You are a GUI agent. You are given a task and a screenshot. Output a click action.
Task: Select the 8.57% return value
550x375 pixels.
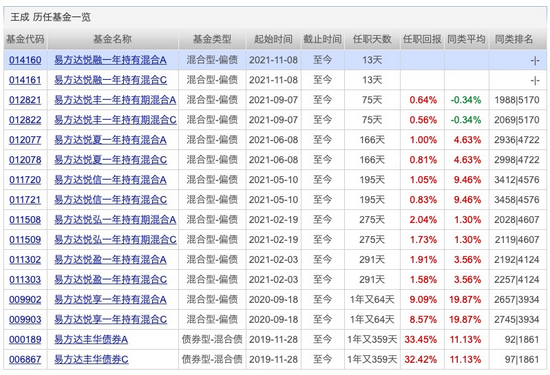[x=423, y=320]
